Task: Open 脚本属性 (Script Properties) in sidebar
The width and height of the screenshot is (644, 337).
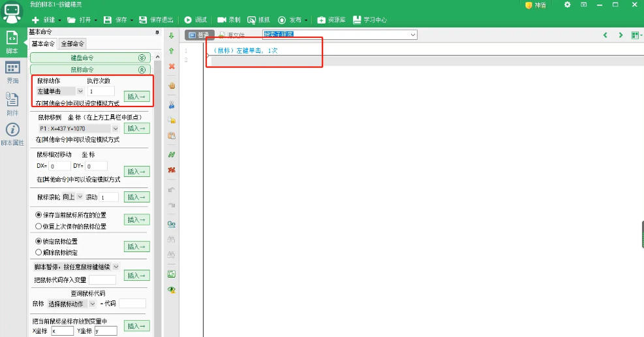Action: point(12,135)
